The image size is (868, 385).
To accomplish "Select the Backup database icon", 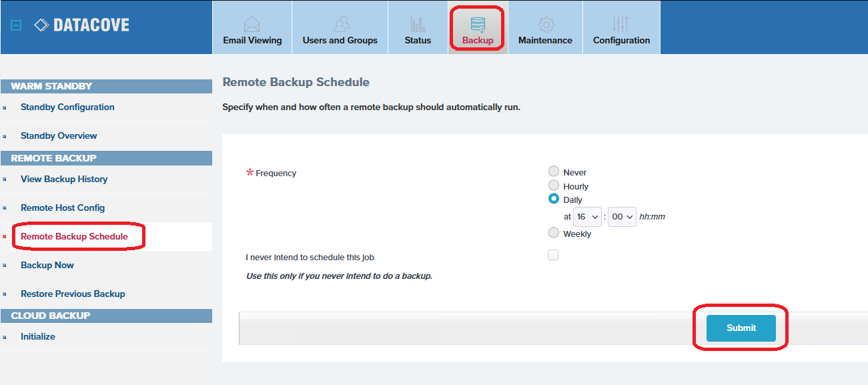I will [478, 25].
